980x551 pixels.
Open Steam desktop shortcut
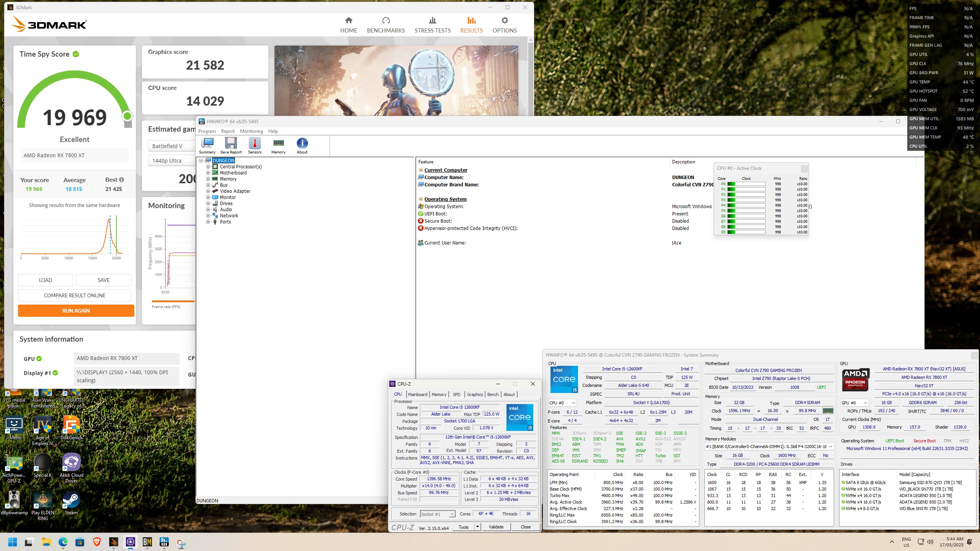point(71,503)
